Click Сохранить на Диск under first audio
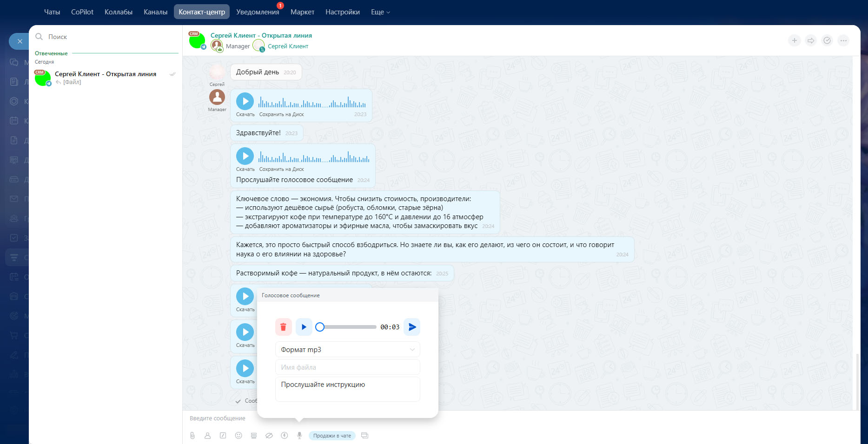Image resolution: width=868 pixels, height=444 pixels. (x=281, y=115)
